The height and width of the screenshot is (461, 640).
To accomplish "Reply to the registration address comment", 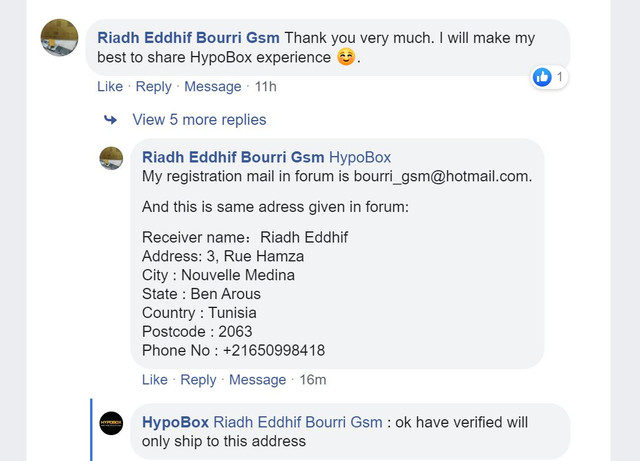I will tap(198, 380).
